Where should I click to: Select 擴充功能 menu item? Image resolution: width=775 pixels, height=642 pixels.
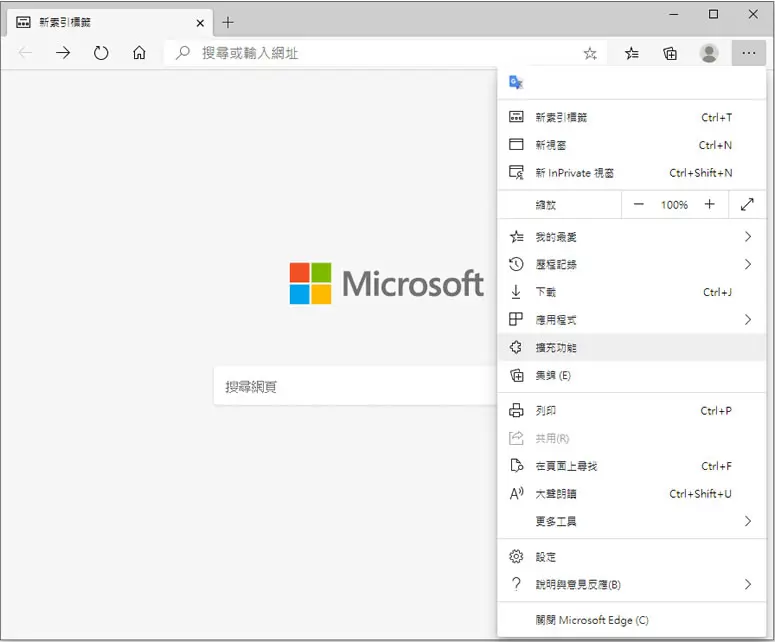click(631, 347)
